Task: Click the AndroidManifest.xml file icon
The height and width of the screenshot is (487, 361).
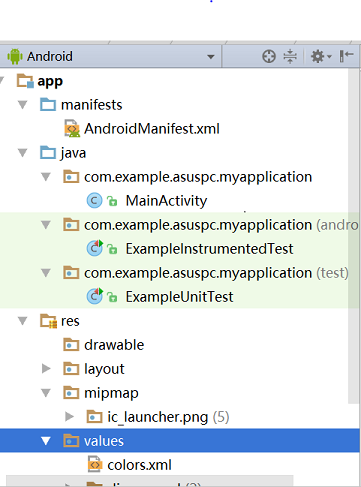Action: (72, 129)
